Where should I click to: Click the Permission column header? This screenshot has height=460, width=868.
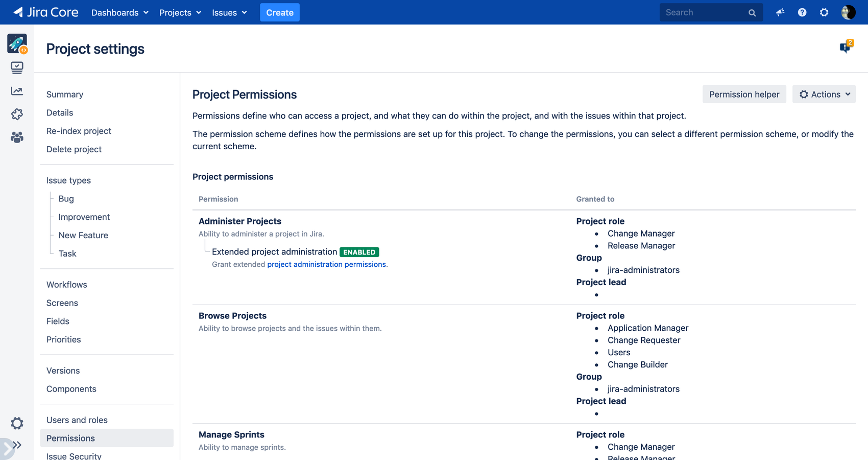click(218, 199)
